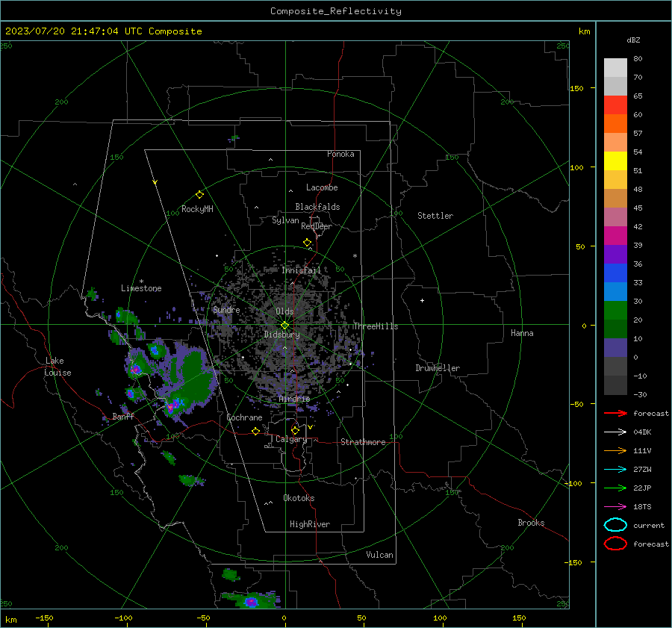The width and height of the screenshot is (672, 628).
Task: Click the asterisk marker above Limestone
Action: [x=141, y=282]
